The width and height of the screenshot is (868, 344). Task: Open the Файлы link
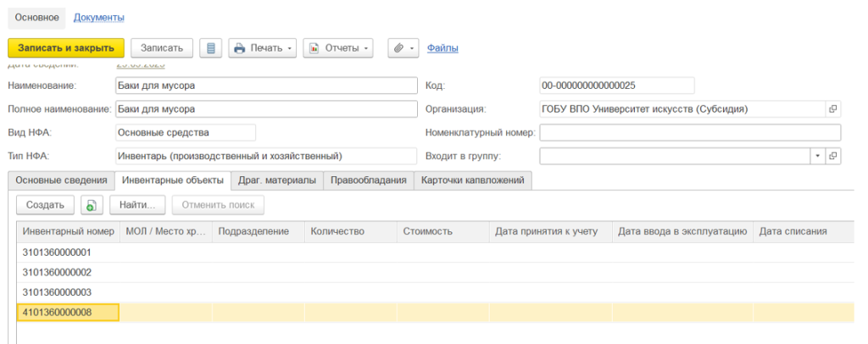click(442, 48)
